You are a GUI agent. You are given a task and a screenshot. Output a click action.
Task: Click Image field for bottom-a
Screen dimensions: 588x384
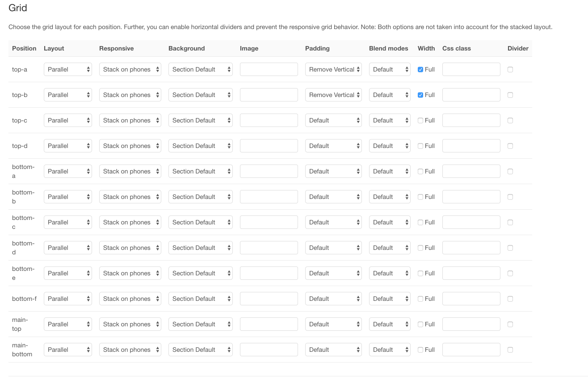tap(269, 171)
